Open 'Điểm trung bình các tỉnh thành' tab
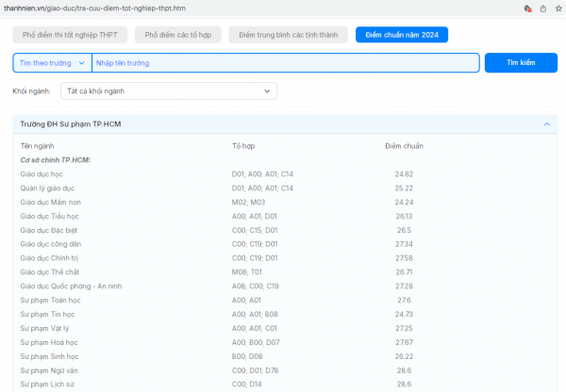 click(x=290, y=35)
